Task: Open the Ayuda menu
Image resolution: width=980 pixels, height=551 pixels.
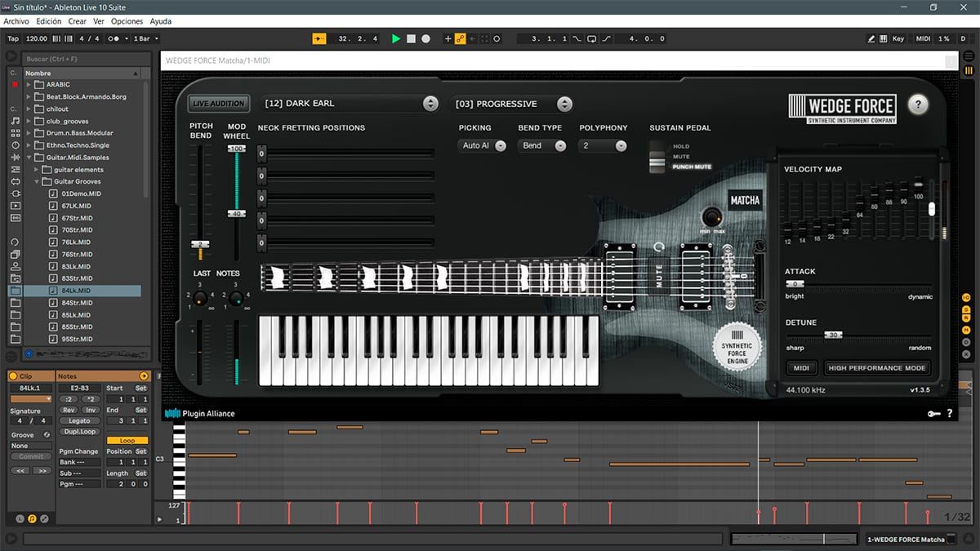Action: click(161, 21)
